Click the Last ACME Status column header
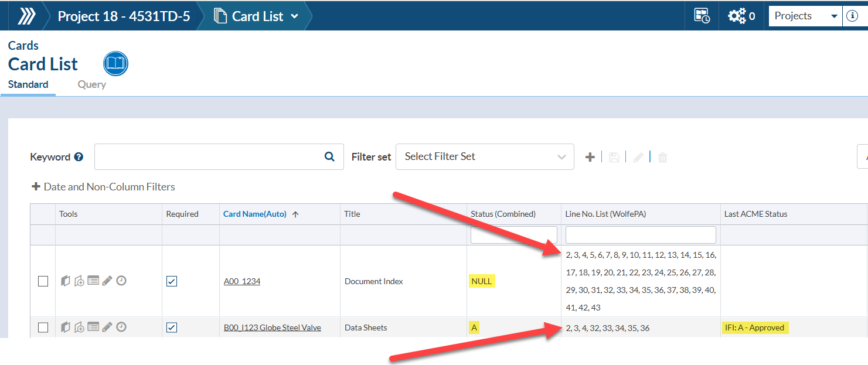This screenshot has height=365, width=868. (756, 214)
